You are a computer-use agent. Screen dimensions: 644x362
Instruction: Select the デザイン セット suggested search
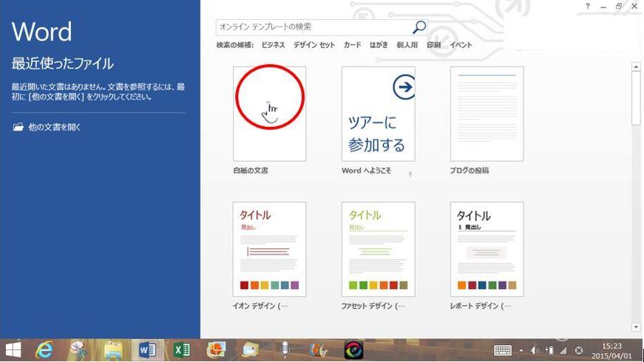coord(313,45)
